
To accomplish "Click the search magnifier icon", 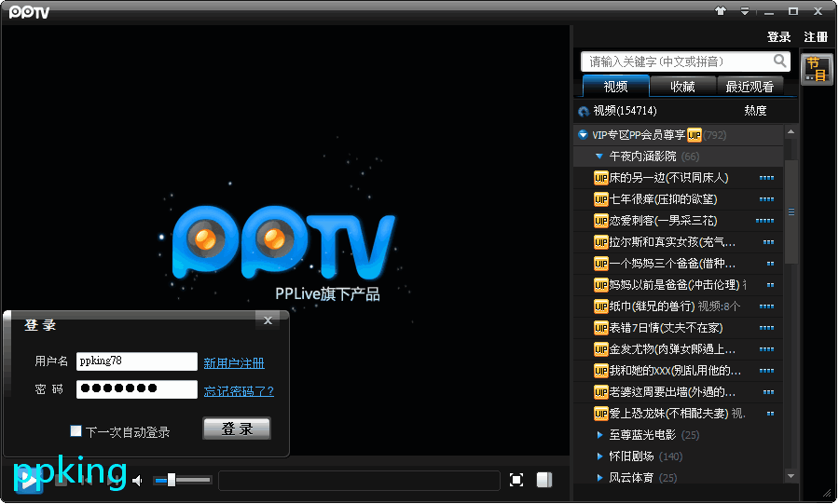I will [779, 61].
